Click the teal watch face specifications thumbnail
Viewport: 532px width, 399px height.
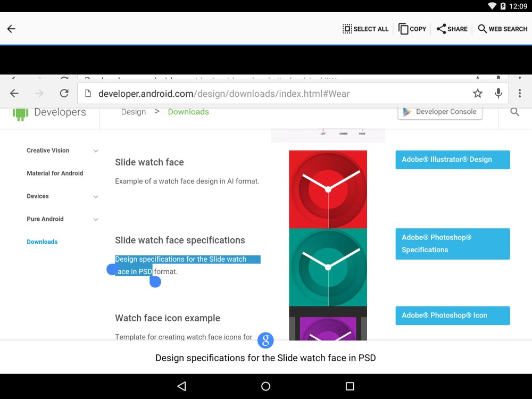328,268
